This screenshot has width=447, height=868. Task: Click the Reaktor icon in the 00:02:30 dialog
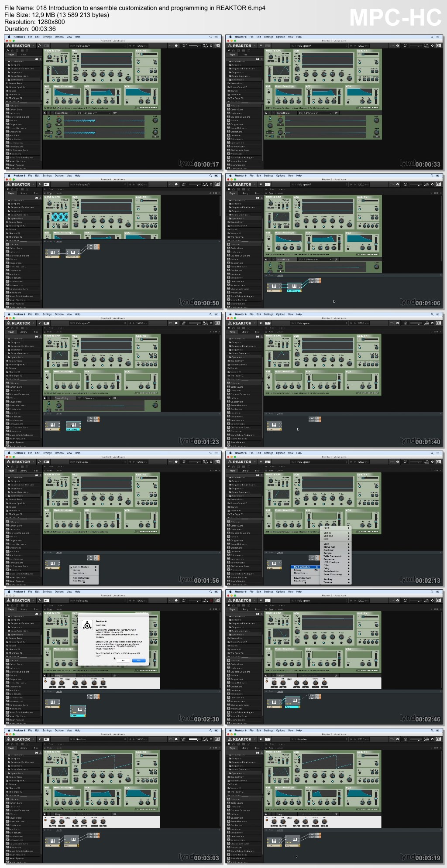(x=87, y=625)
